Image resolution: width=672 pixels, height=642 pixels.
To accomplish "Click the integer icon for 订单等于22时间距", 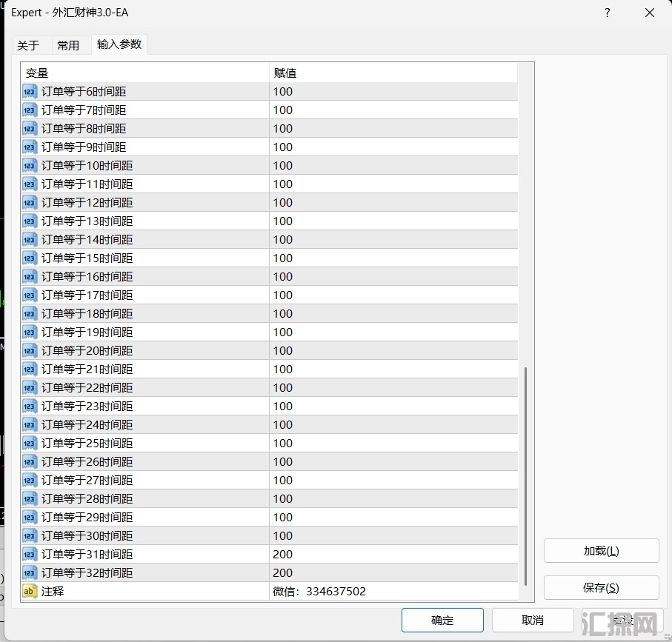I will pyautogui.click(x=30, y=387).
